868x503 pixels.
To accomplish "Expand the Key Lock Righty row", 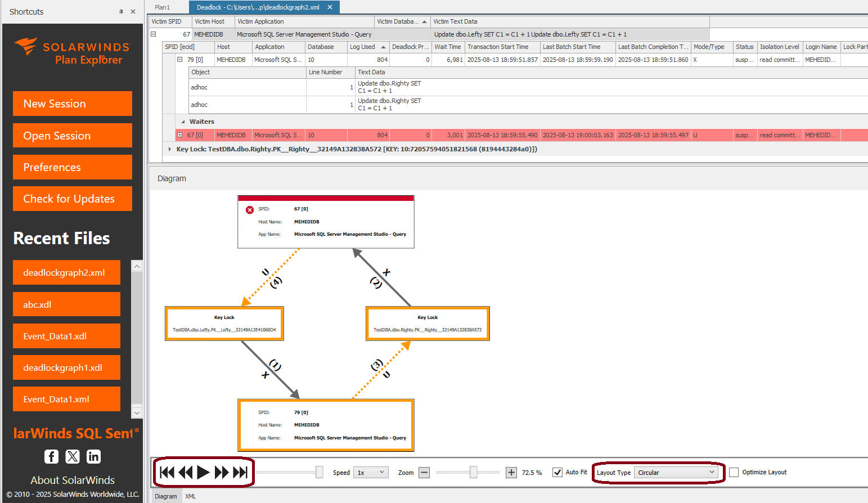I will coord(170,149).
